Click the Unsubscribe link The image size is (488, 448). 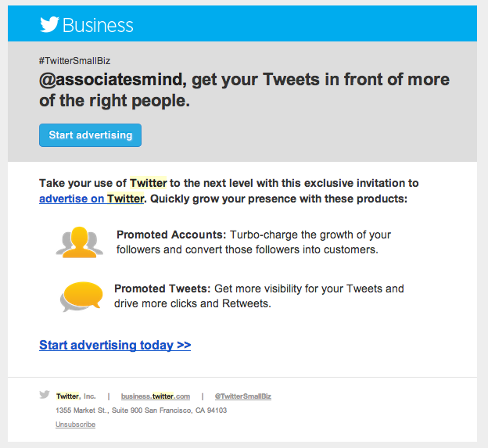[75, 425]
